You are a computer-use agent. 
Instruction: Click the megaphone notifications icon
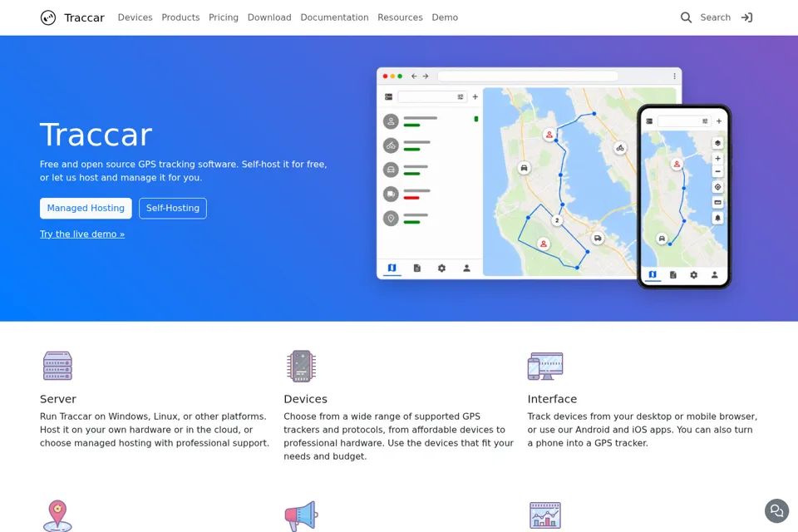coord(301,515)
